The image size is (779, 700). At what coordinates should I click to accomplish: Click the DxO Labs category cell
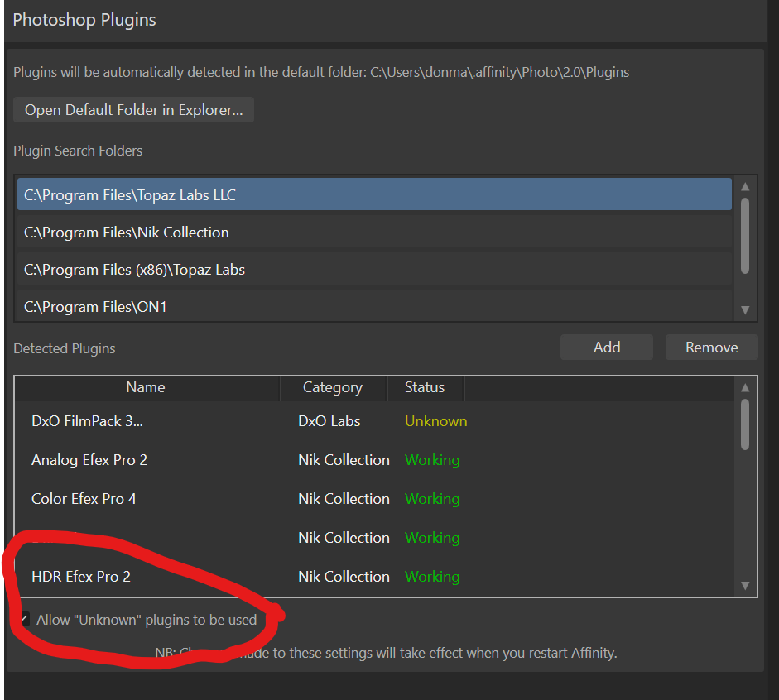[329, 421]
